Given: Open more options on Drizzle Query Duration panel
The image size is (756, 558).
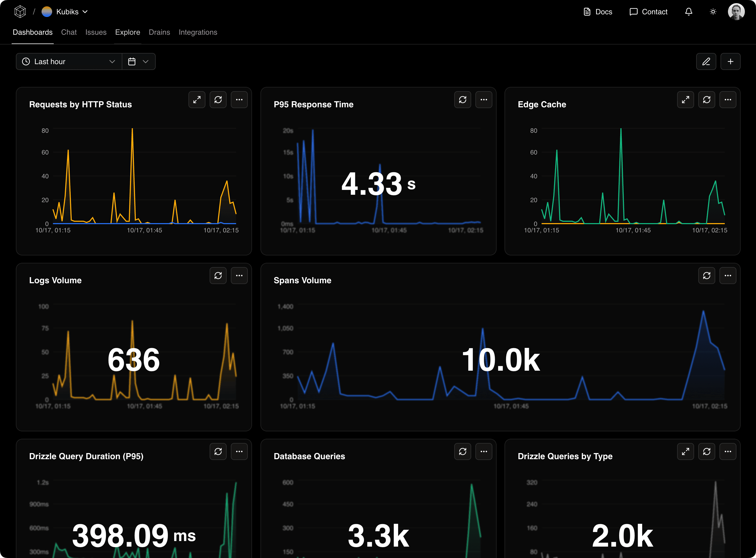Looking at the screenshot, I should [x=239, y=451].
